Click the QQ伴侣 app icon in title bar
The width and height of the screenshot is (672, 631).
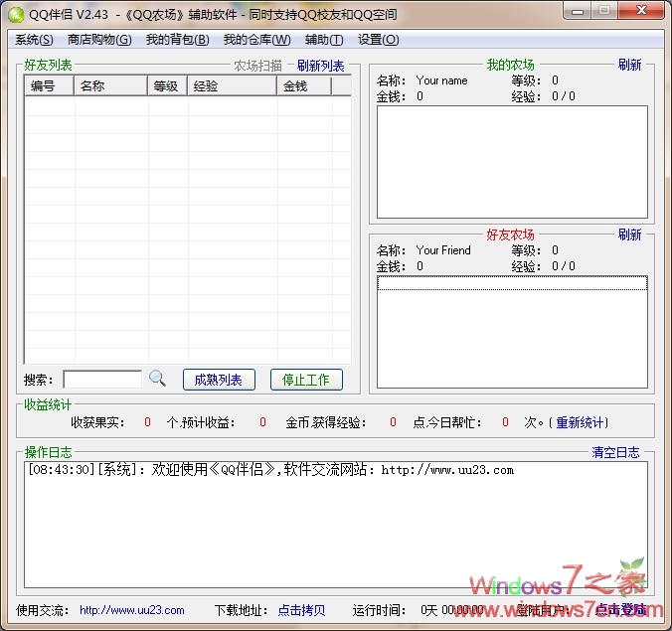(x=16, y=14)
